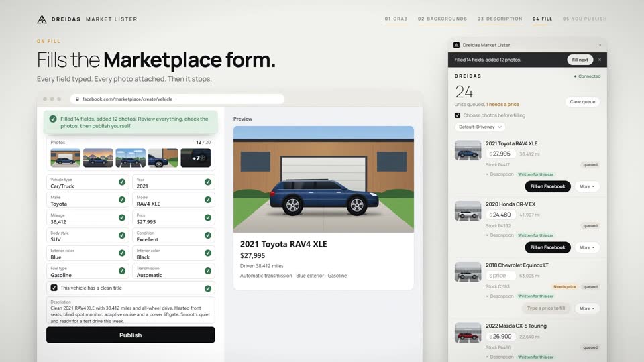
Task: Click 'Fill on Facebook' for Honda CR-V
Action: coord(547,247)
